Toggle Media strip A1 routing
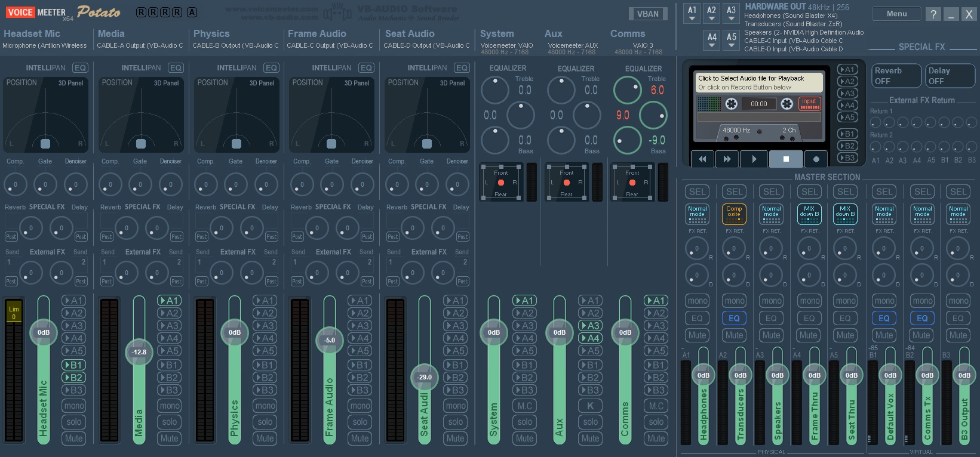The width and height of the screenshot is (980, 457). coord(170,301)
